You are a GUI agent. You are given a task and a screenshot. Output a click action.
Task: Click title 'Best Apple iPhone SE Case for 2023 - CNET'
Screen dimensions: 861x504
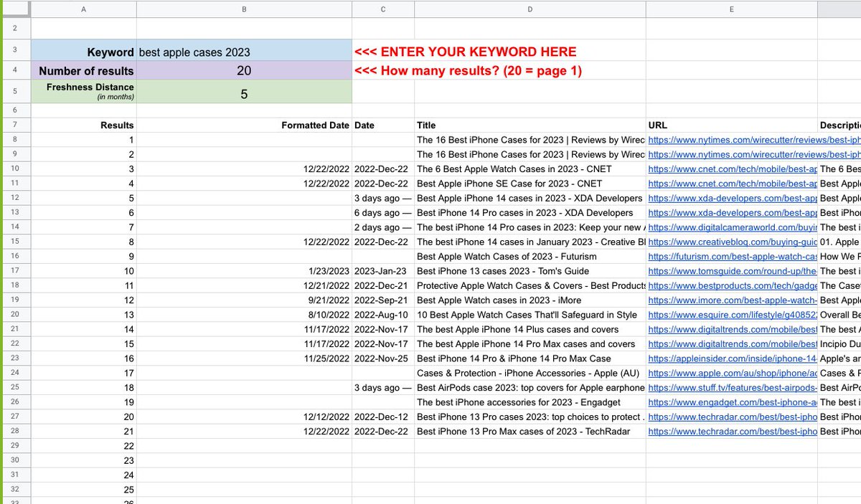click(509, 184)
